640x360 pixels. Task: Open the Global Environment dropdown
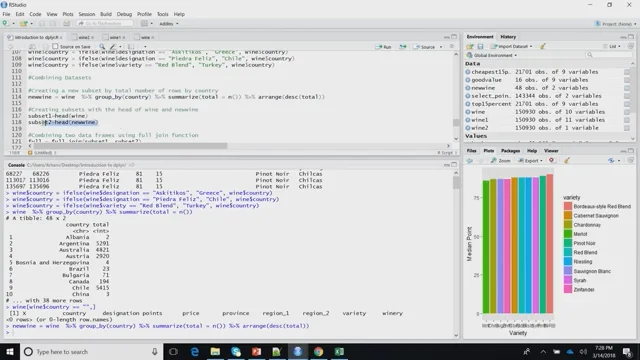click(492, 55)
